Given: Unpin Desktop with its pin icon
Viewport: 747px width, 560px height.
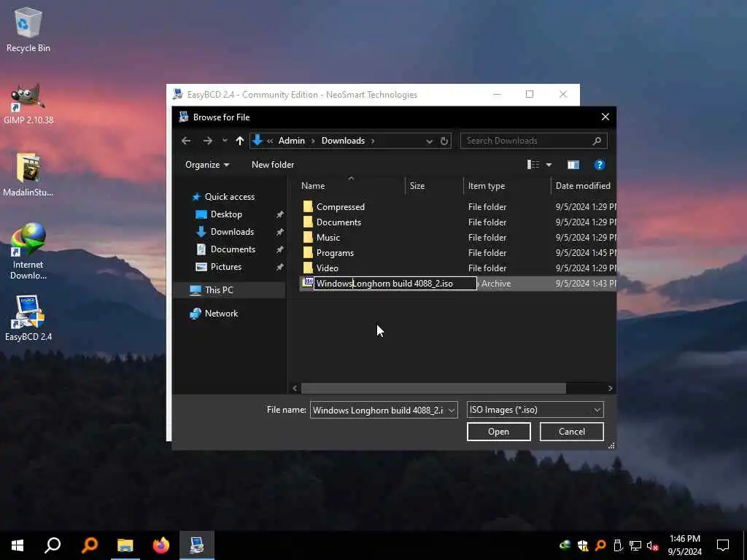Looking at the screenshot, I should tap(279, 215).
